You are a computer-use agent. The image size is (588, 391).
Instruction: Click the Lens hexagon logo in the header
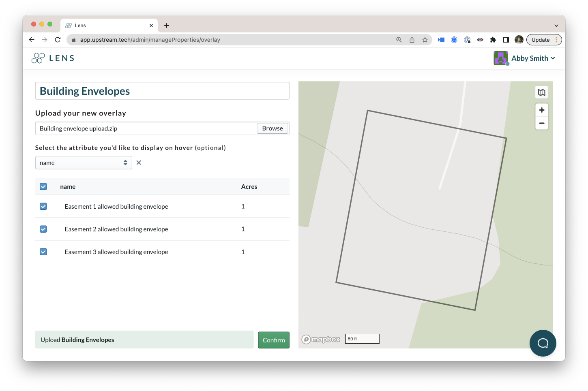tap(38, 58)
